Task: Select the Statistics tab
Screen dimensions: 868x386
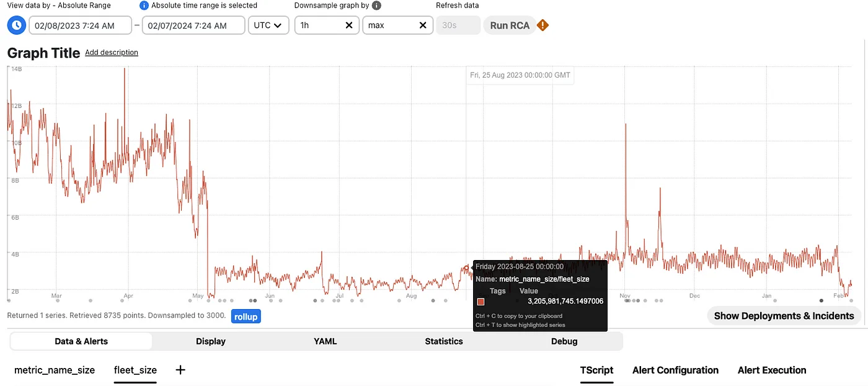Action: click(444, 341)
